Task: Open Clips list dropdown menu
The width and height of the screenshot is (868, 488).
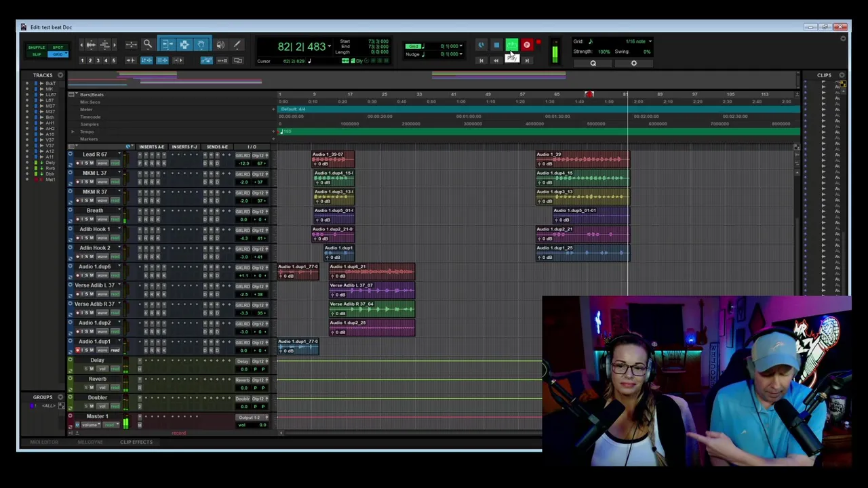Action: coord(842,75)
